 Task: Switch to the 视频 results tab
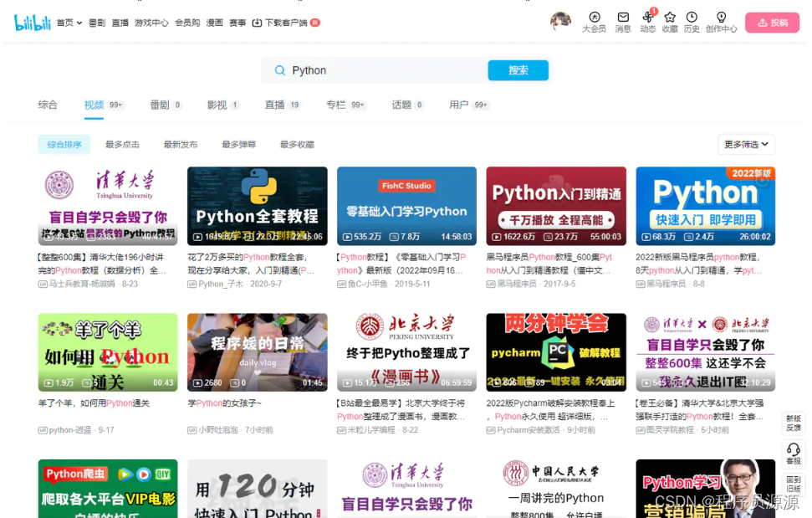(x=103, y=105)
